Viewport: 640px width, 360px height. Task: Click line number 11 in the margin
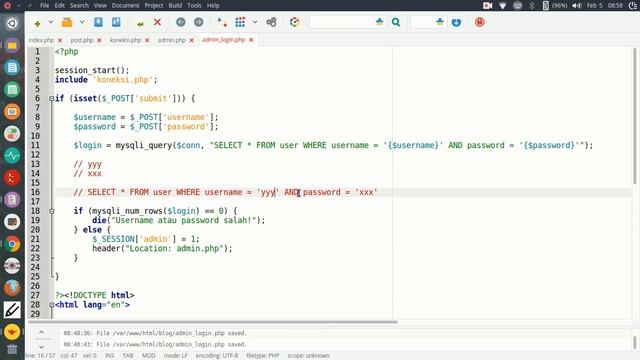click(x=35, y=145)
